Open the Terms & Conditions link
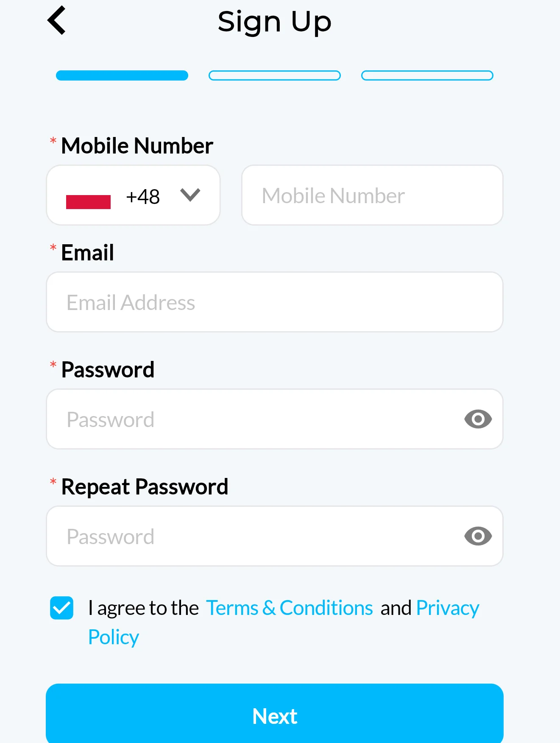560x743 pixels. pyautogui.click(x=289, y=608)
